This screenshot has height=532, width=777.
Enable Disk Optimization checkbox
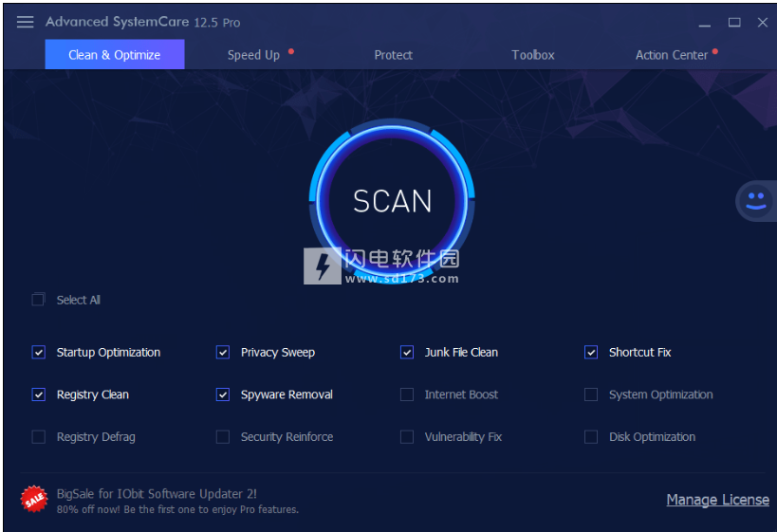tap(591, 437)
